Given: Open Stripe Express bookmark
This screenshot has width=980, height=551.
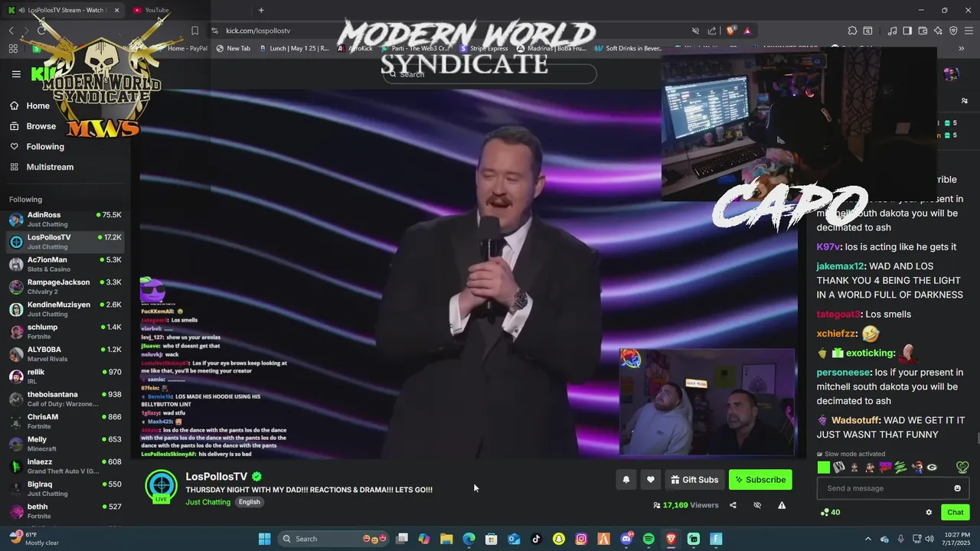Looking at the screenshot, I should point(484,48).
